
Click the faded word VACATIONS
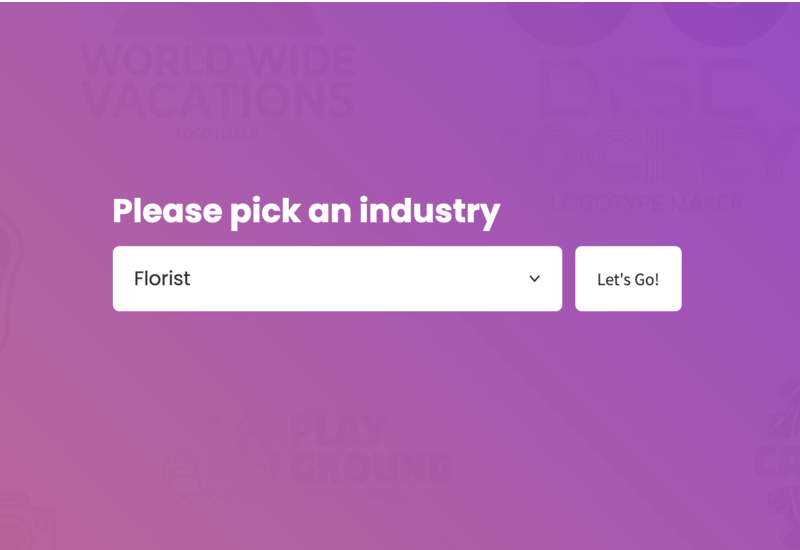click(x=218, y=99)
